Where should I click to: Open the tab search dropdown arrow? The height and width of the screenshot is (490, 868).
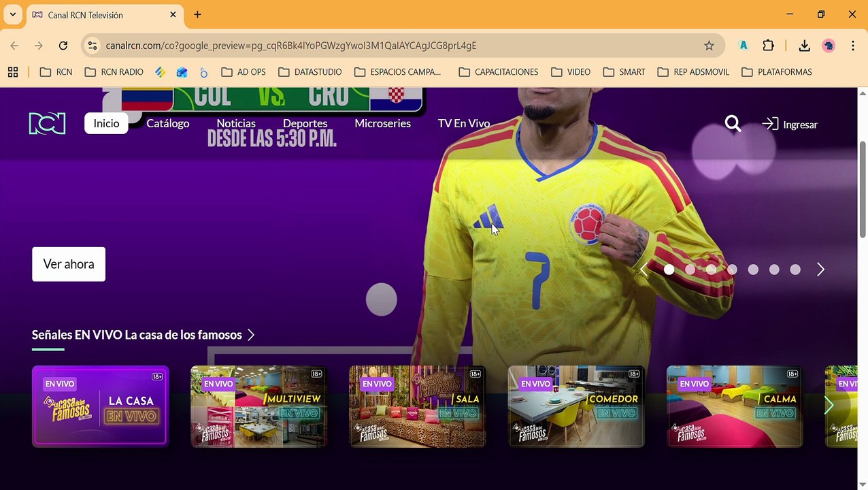tap(12, 14)
